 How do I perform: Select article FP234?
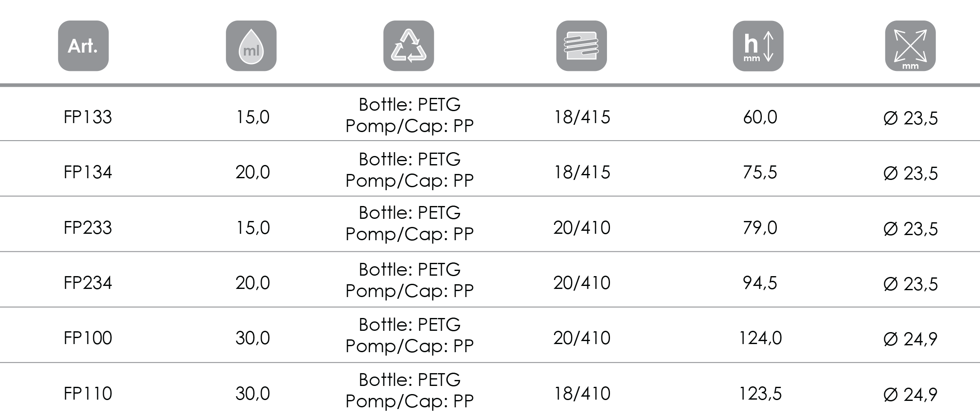click(88, 283)
